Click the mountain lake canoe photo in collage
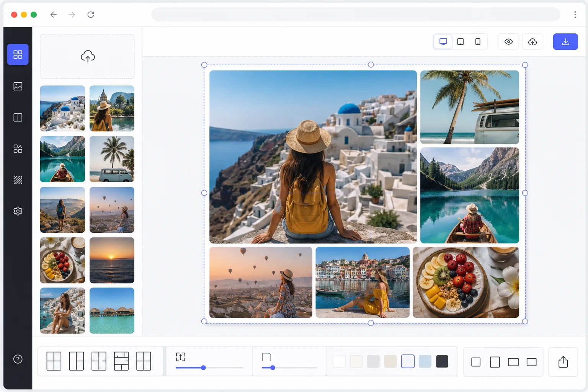 click(x=470, y=195)
